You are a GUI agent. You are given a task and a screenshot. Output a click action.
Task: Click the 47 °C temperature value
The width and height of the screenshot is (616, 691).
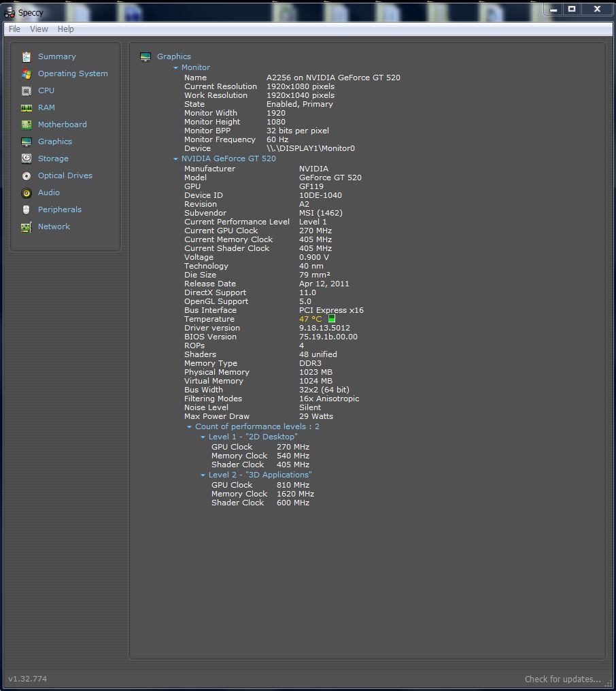[310, 319]
